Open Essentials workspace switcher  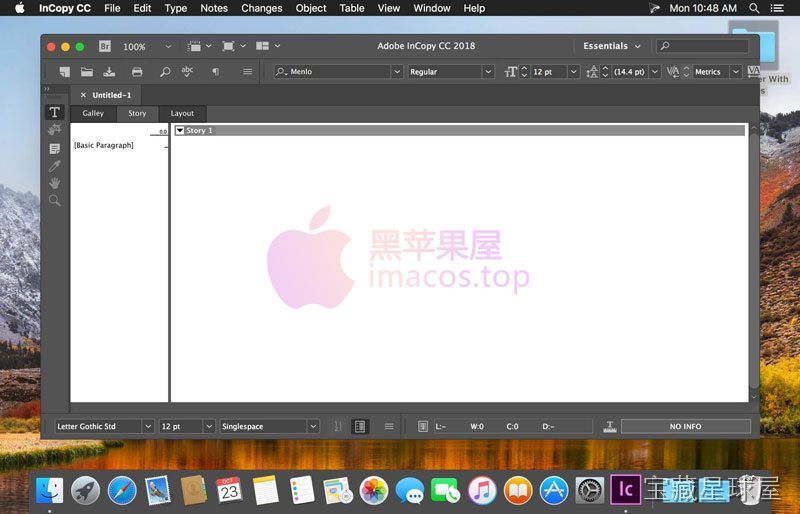point(612,46)
